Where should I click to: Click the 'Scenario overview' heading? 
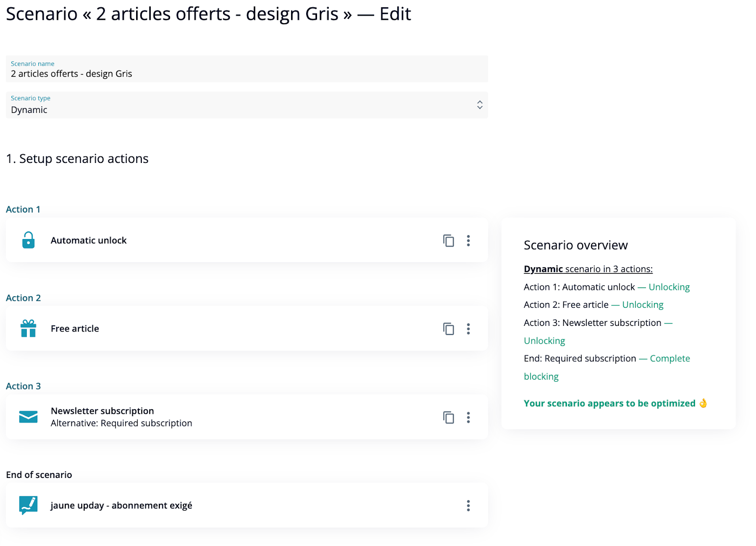[x=576, y=245]
